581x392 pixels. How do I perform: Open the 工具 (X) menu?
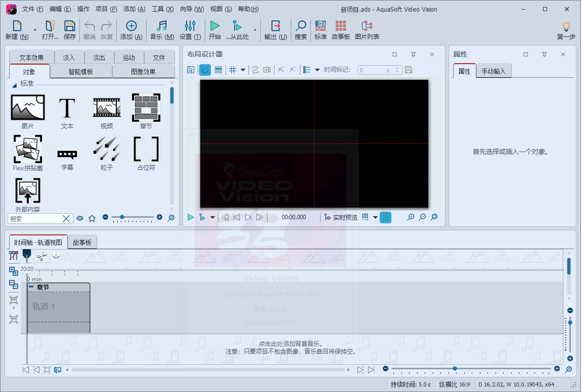point(163,9)
